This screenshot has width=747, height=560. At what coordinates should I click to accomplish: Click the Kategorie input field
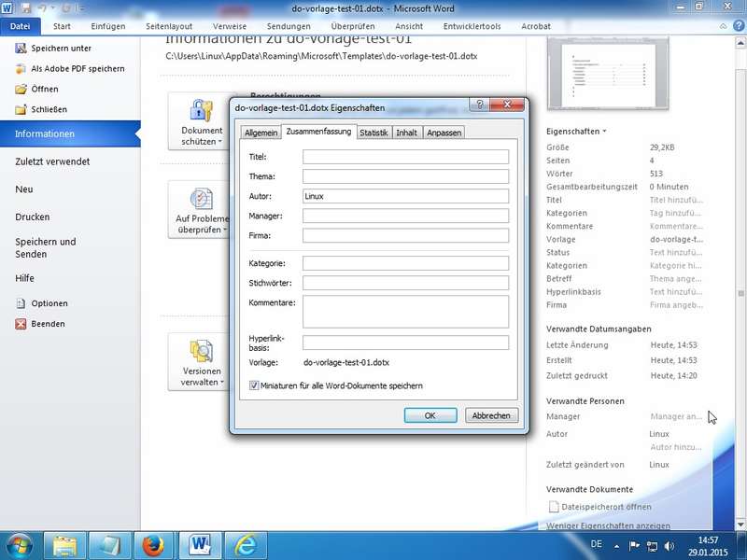click(405, 263)
